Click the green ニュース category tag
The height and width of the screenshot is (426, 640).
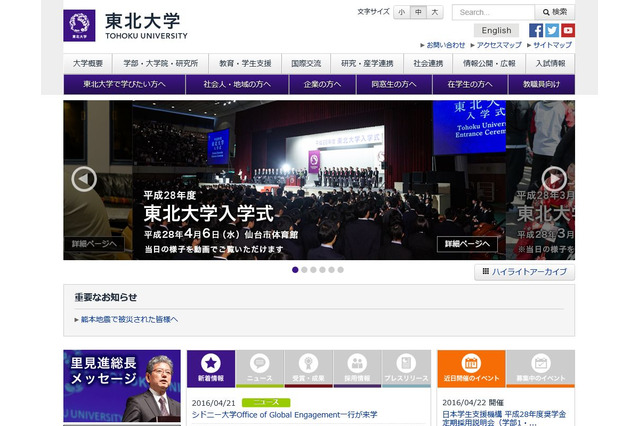tap(266, 402)
